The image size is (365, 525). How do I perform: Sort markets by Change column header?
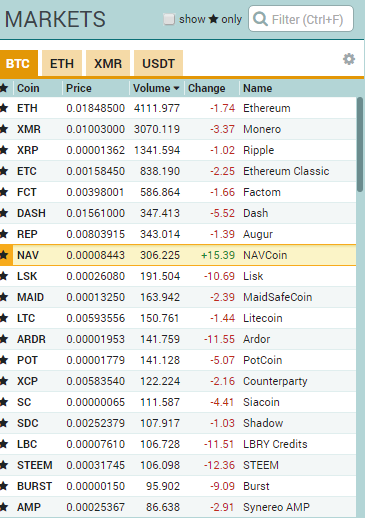(x=206, y=88)
